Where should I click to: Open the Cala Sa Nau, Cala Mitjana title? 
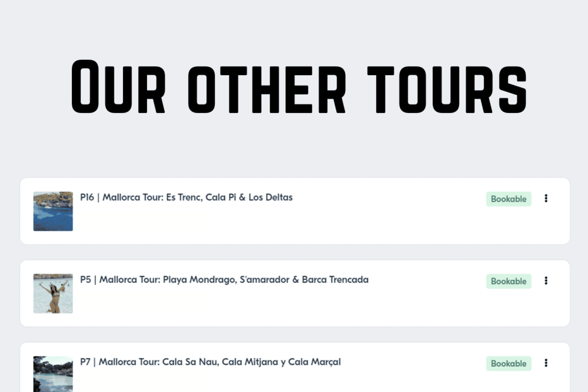pos(211,362)
